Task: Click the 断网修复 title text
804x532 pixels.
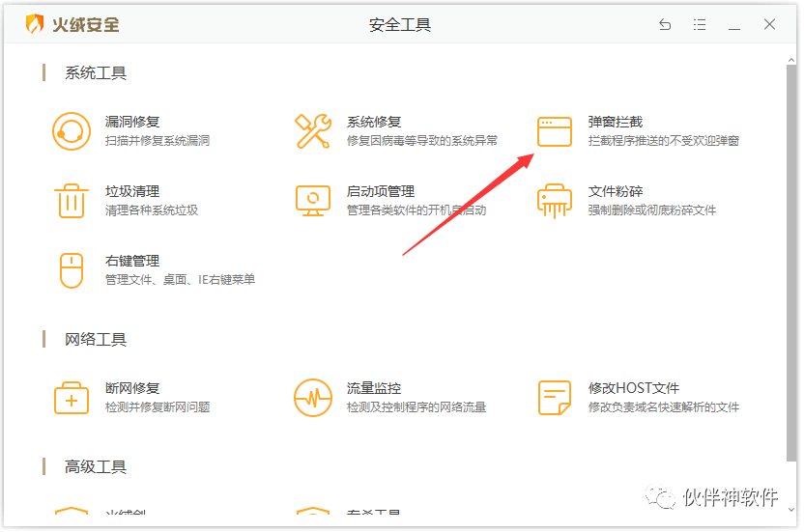Action: [132, 388]
